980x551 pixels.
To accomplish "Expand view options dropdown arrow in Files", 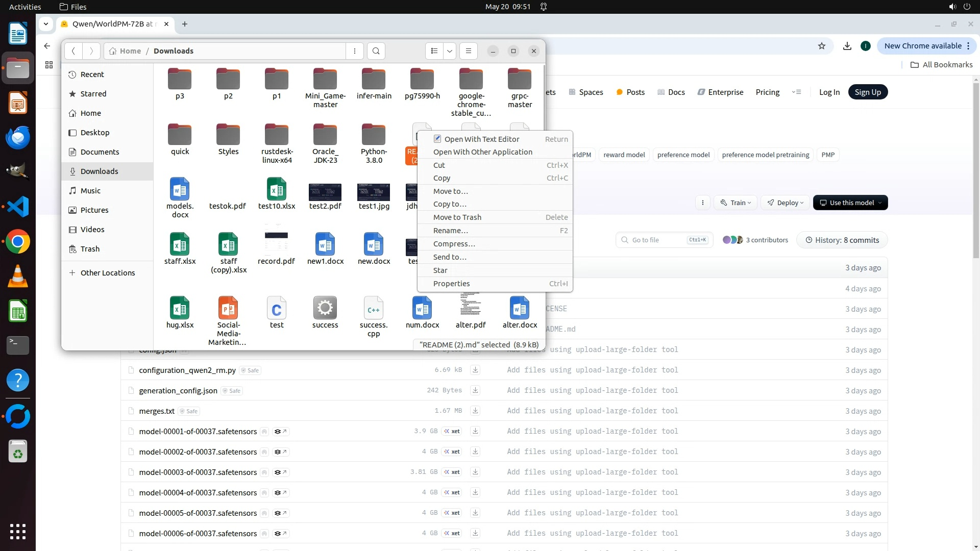I will pos(450,51).
